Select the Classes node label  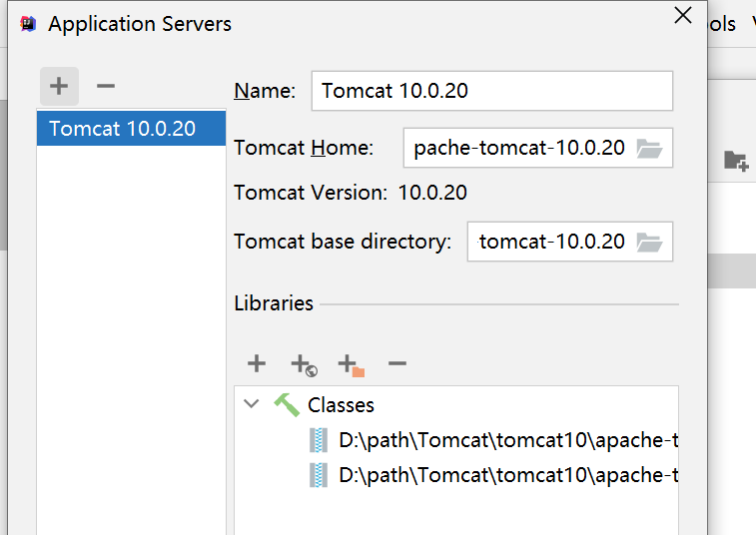(x=341, y=405)
